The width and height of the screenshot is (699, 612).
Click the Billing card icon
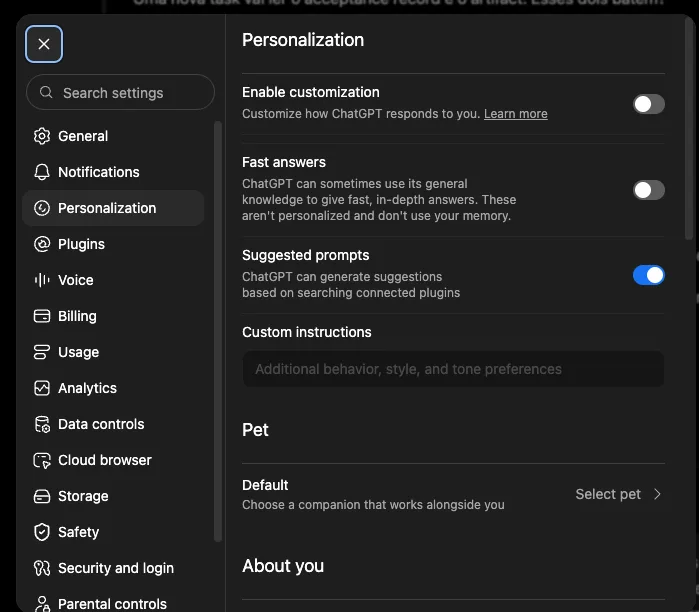pyautogui.click(x=42, y=316)
